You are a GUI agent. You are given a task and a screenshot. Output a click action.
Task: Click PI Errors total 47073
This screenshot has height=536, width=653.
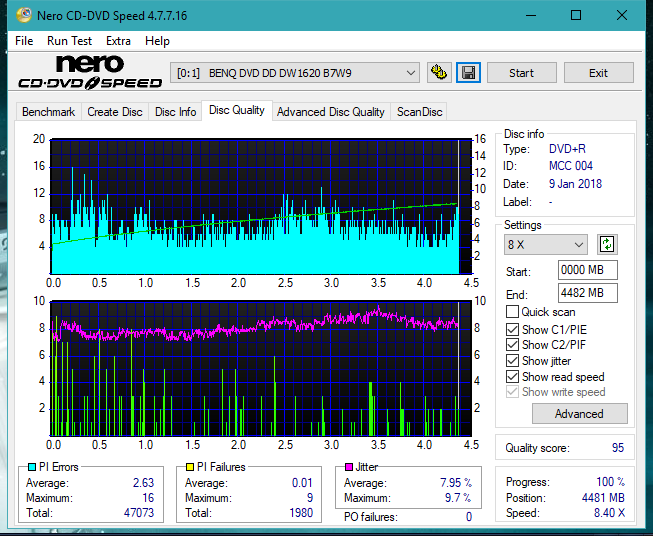(x=139, y=513)
